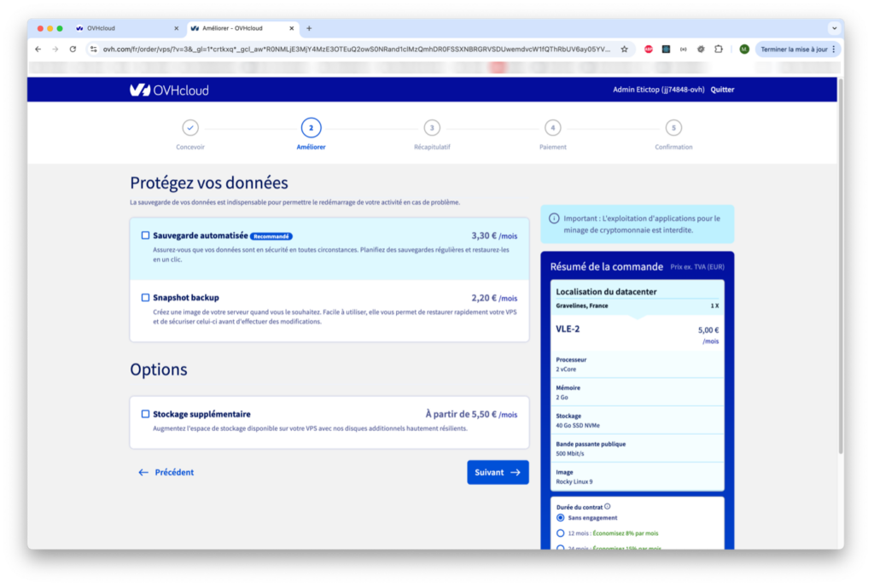Image resolution: width=874 pixels, height=588 pixels.
Task: Go back with the Précédent link
Action: tap(166, 472)
